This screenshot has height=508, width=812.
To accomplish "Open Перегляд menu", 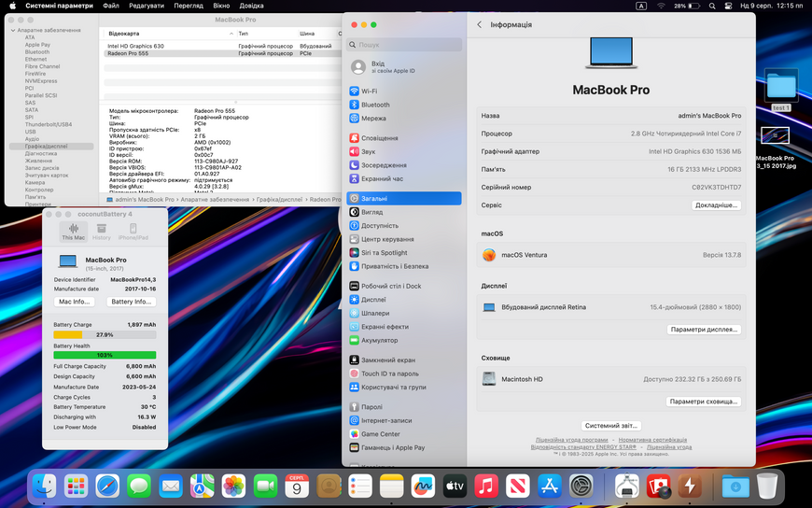I will pyautogui.click(x=189, y=6).
